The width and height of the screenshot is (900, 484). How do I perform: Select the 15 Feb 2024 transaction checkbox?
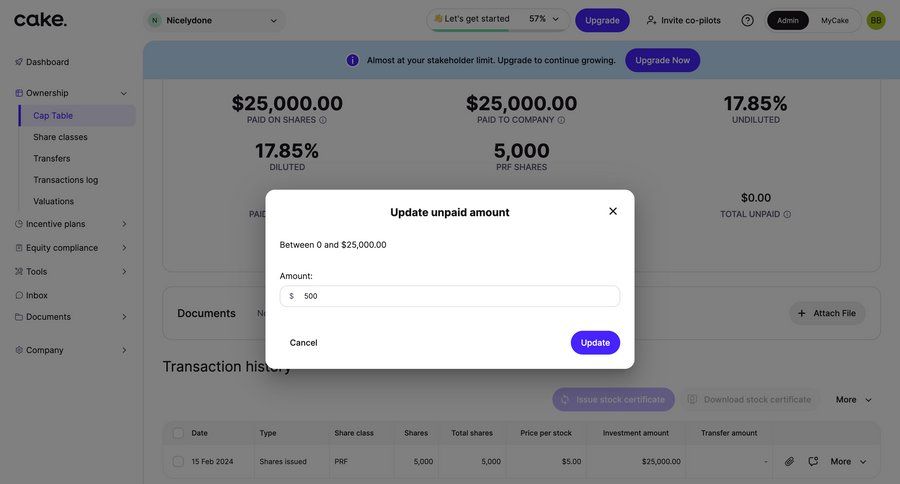click(178, 461)
